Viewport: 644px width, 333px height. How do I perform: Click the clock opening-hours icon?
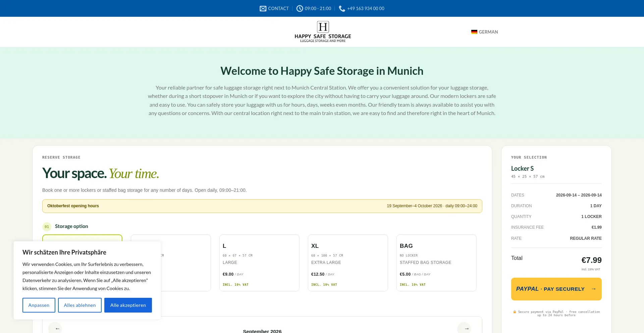pyautogui.click(x=300, y=8)
